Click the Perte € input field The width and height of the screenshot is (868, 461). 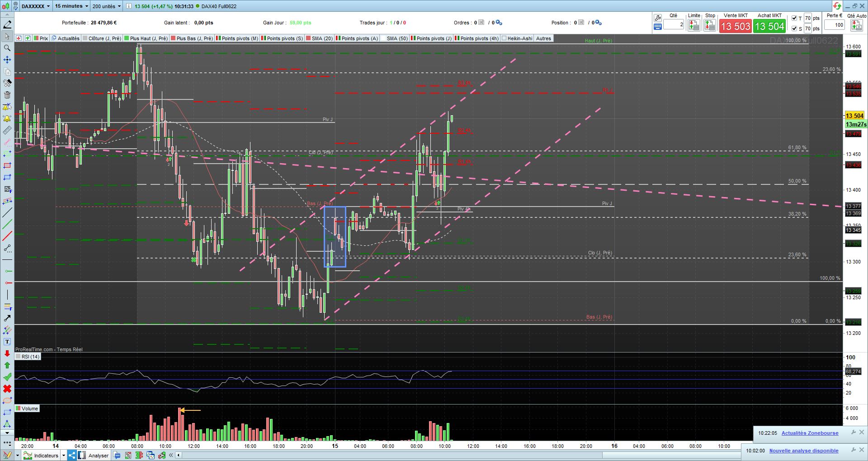tap(835, 25)
